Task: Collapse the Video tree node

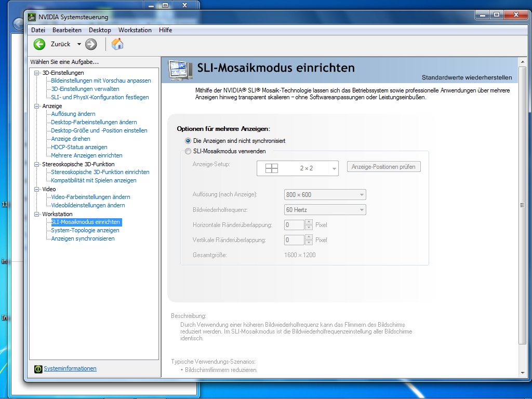Action: [37, 189]
